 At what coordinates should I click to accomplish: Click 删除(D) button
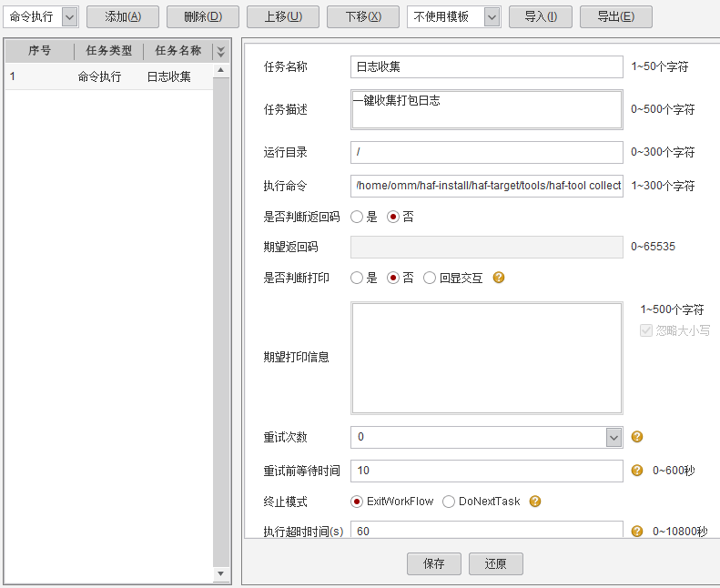tap(203, 17)
